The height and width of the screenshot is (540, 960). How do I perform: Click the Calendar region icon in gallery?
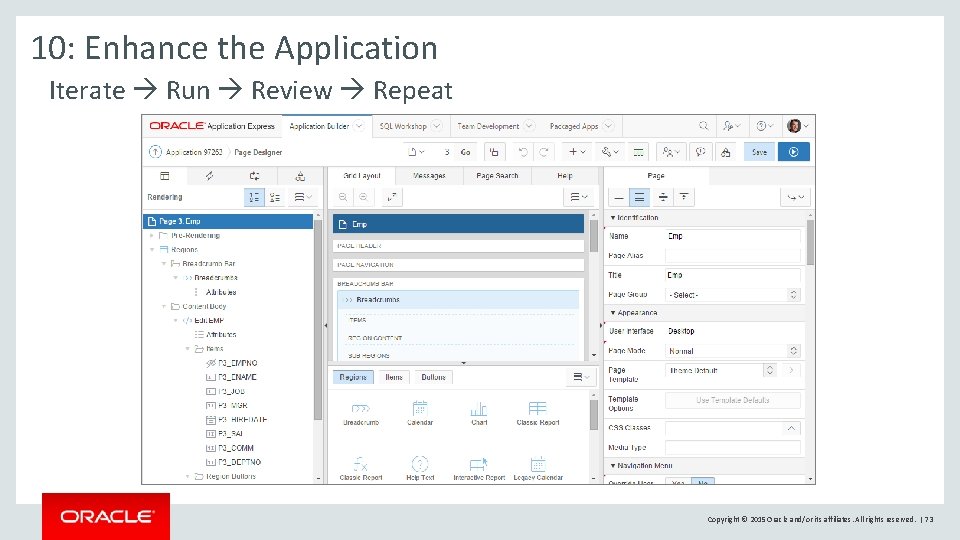420,413
